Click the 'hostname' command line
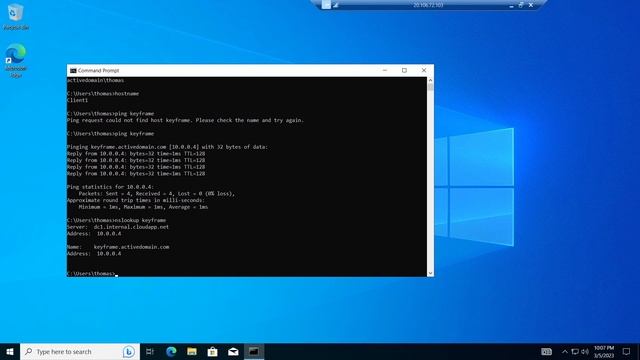Image resolution: width=640 pixels, height=360 pixels. click(103, 93)
